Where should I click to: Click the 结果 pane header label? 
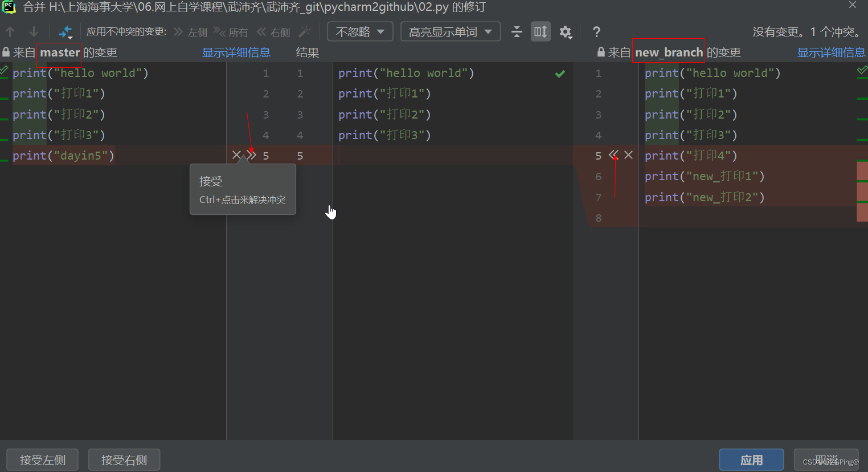(308, 52)
